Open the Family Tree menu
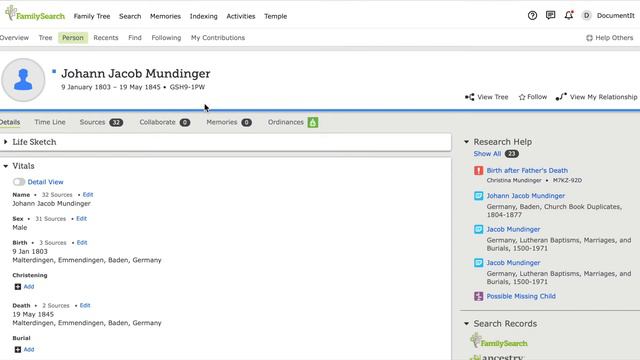The image size is (640, 360). click(x=92, y=16)
